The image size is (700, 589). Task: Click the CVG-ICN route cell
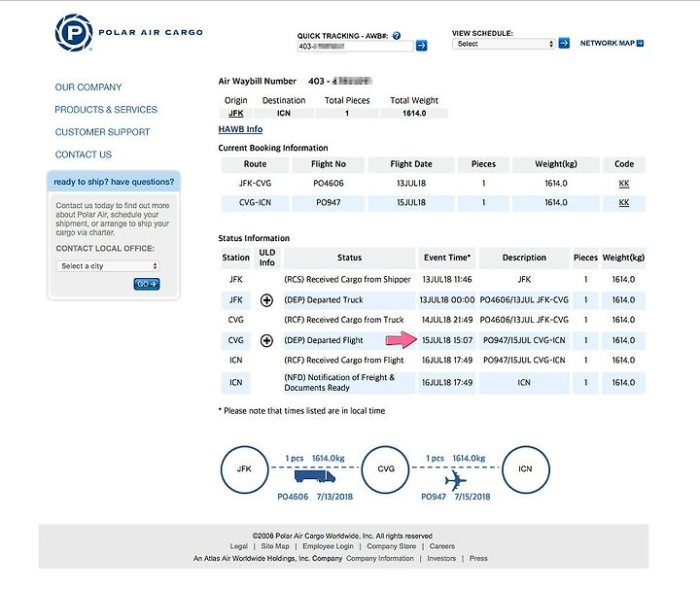[x=255, y=202]
